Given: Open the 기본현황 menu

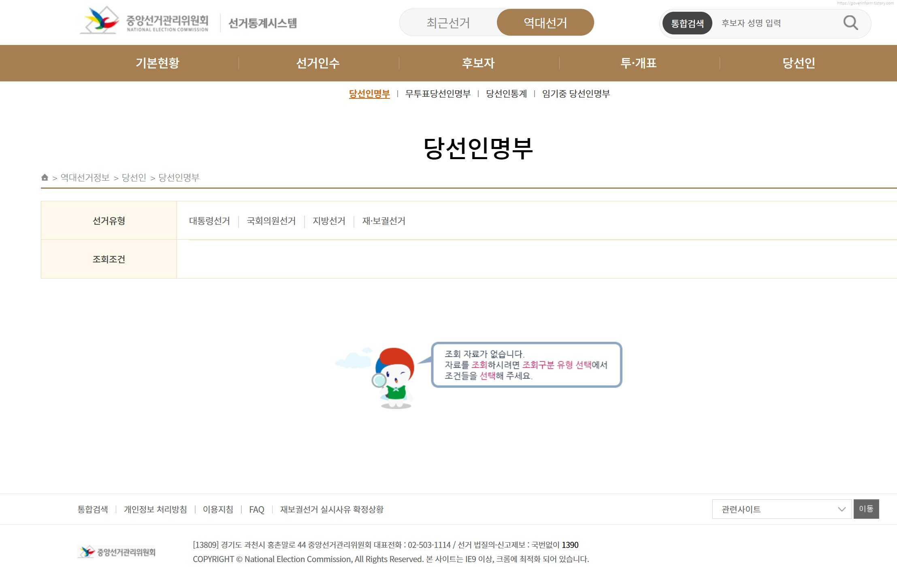Looking at the screenshot, I should pyautogui.click(x=157, y=63).
